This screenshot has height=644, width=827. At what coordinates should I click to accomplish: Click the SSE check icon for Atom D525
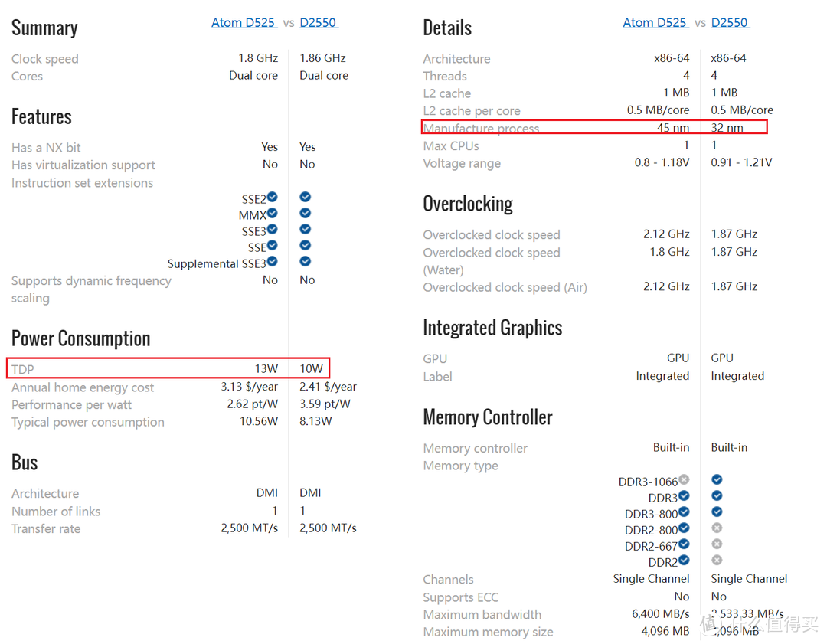pyautogui.click(x=272, y=245)
